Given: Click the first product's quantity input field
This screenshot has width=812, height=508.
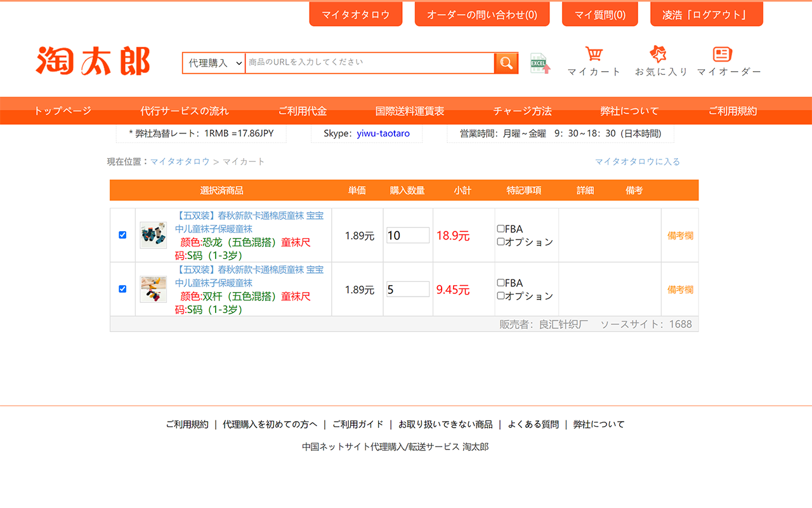Looking at the screenshot, I should (x=407, y=235).
